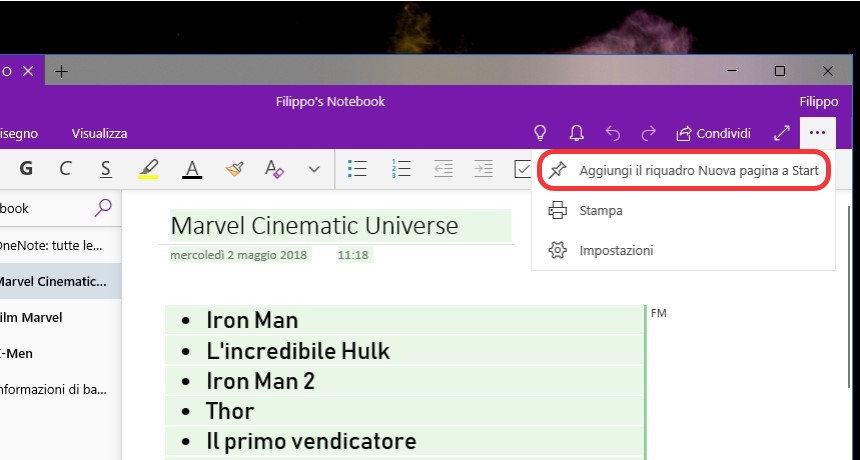
Task: Close the three-dots more menu
Action: (x=817, y=133)
